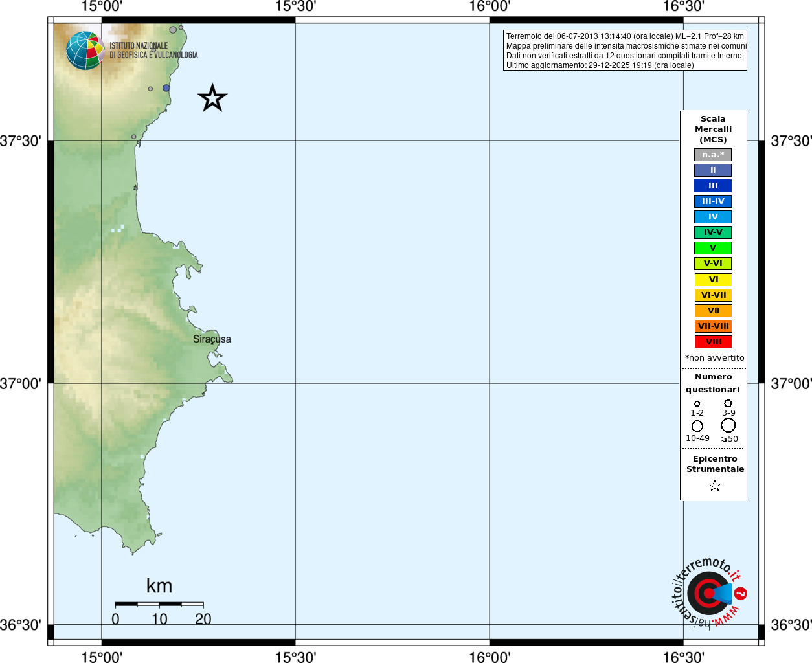Click the ≥50 questionnaires circle symbol
This screenshot has height=663, width=812.
pos(728,425)
